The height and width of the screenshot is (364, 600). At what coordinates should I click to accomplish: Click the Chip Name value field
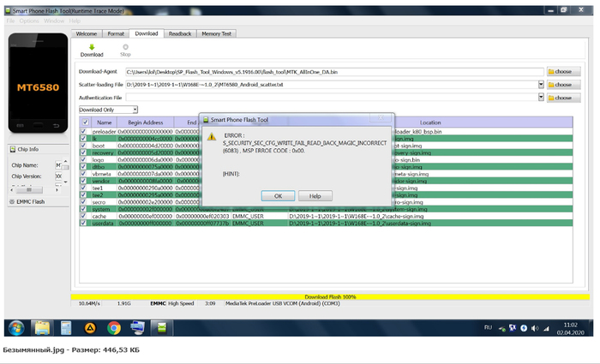click(x=58, y=165)
